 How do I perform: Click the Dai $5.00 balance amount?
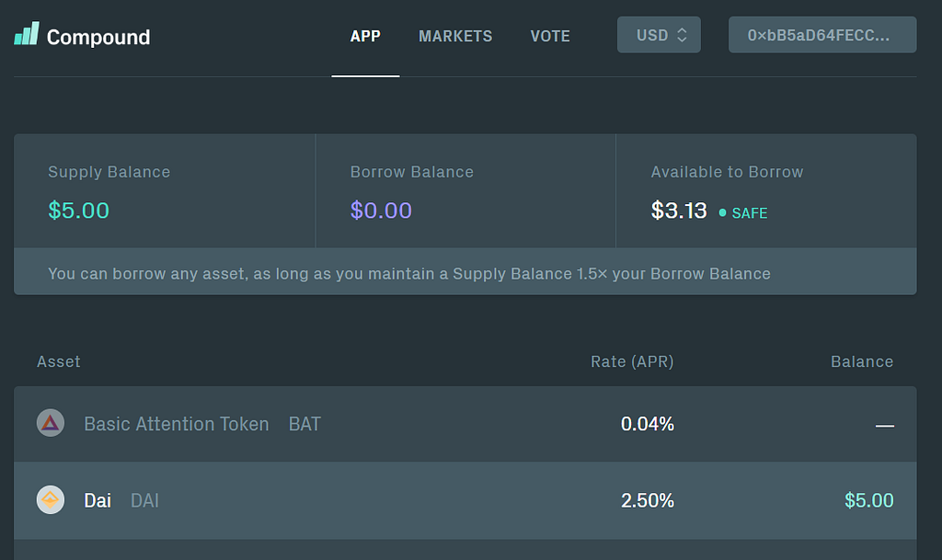(x=868, y=500)
